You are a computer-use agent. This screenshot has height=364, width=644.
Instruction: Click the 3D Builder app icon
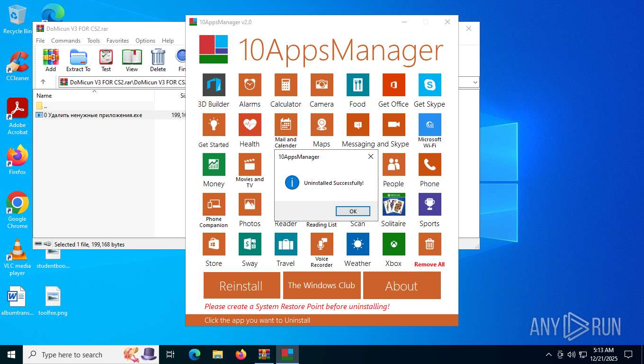coord(214,85)
